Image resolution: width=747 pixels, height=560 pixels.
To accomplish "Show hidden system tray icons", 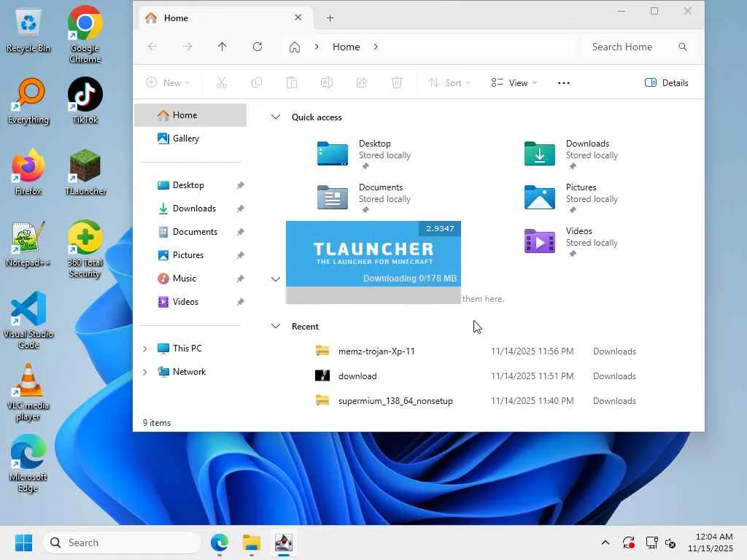I will click(x=605, y=542).
